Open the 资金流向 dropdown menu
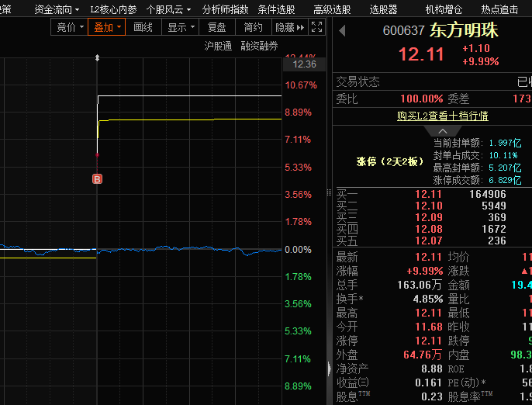 (x=57, y=9)
